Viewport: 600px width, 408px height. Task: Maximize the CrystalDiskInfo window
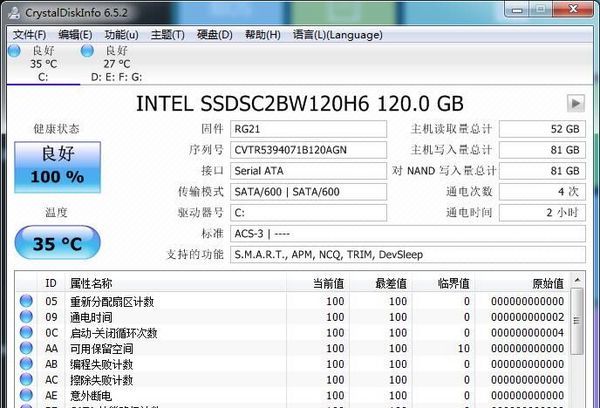point(540,10)
